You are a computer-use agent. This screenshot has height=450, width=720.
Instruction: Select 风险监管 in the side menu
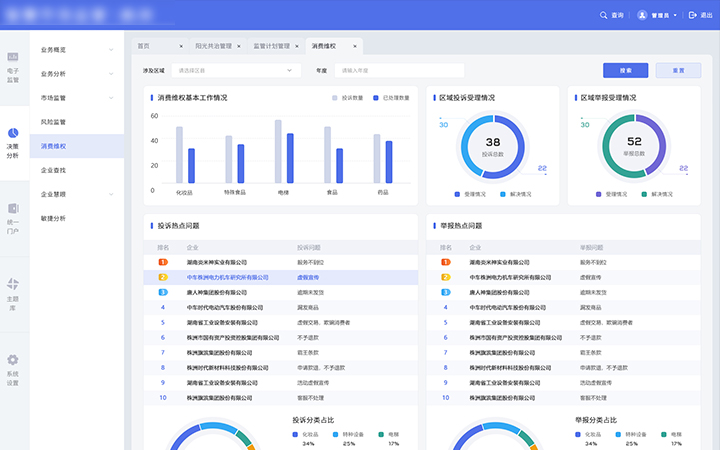pyautogui.click(x=54, y=122)
